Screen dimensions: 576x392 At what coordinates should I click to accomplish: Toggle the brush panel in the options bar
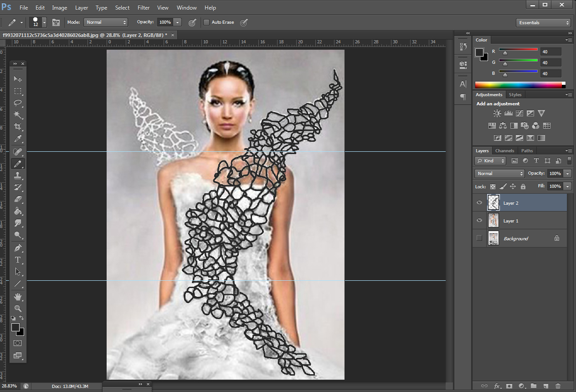56,22
